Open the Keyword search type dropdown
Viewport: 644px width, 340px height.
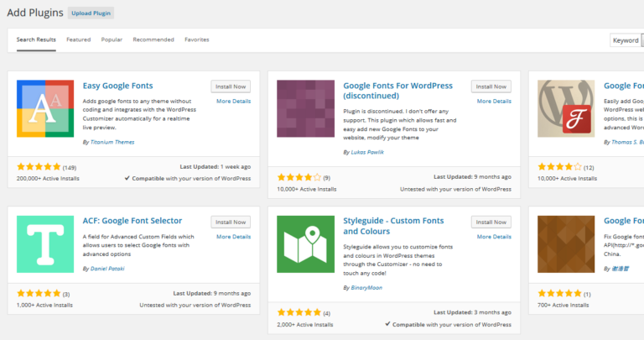point(626,40)
